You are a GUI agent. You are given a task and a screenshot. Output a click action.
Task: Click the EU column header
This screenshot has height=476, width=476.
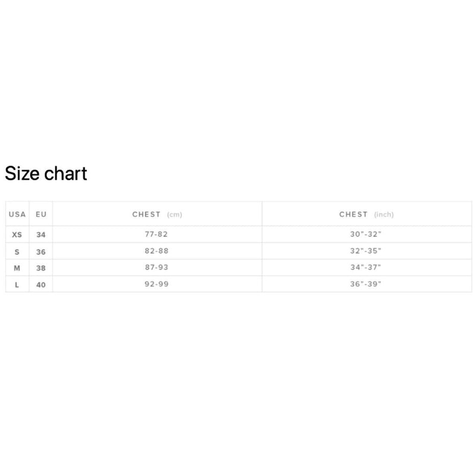41,214
